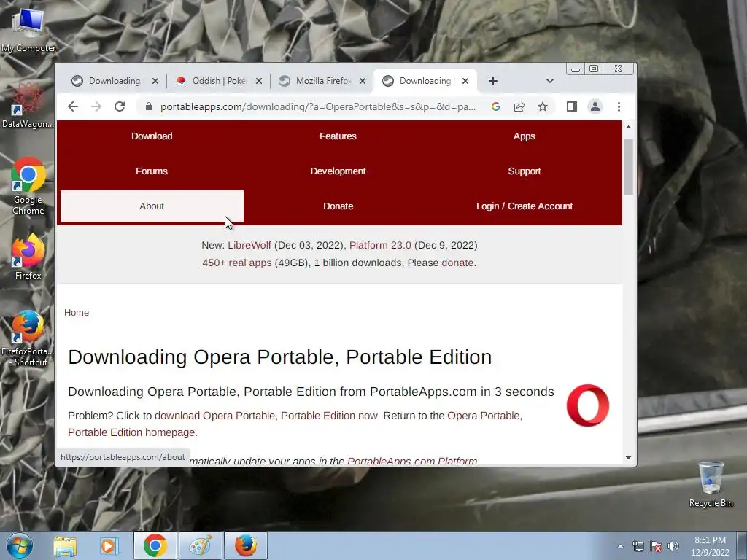747x560 pixels.
Task: Bookmark this page with the star icon
Action: coord(543,106)
